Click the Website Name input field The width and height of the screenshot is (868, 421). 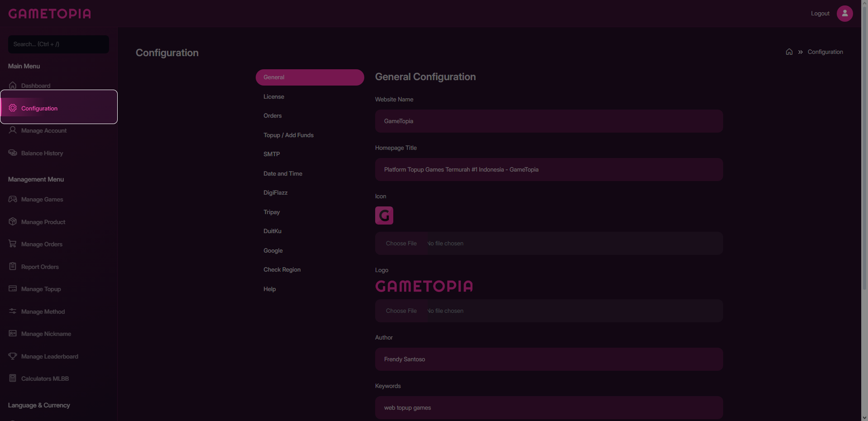point(549,121)
